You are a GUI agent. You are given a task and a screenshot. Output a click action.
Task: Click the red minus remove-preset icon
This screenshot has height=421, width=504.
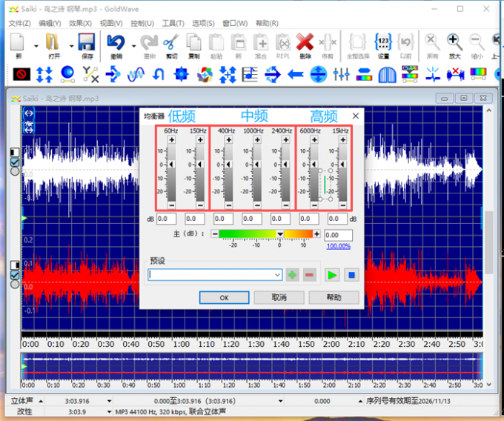coord(309,274)
